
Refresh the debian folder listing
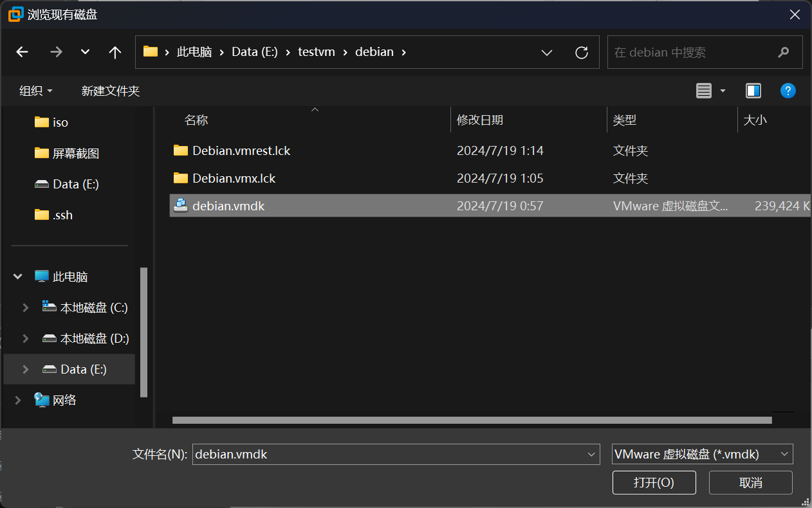coord(582,52)
